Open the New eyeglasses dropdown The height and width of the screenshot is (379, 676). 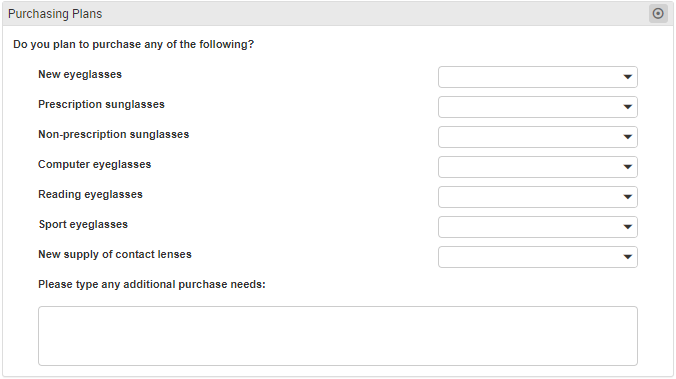pos(538,77)
